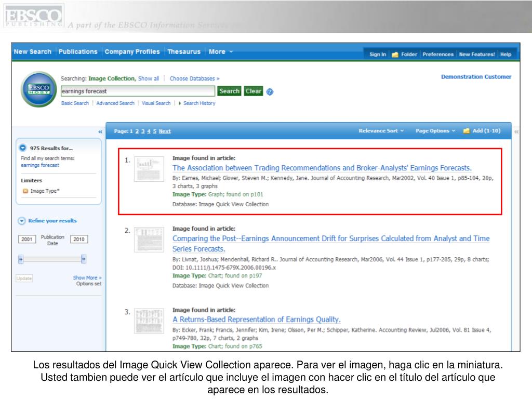Open thumbnail image of result 2
The width and height of the screenshot is (532, 399).
pyautogui.click(x=149, y=240)
